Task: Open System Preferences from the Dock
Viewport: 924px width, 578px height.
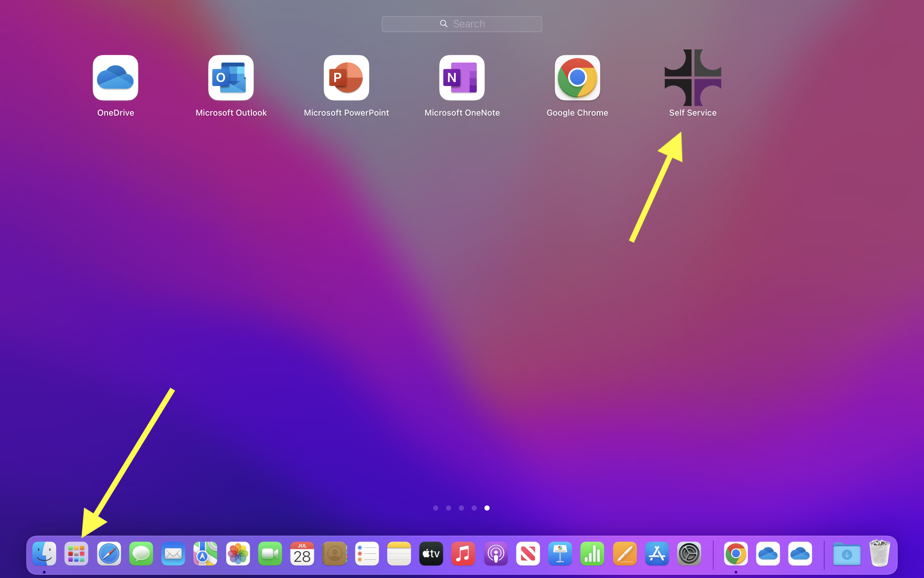Action: (689, 554)
